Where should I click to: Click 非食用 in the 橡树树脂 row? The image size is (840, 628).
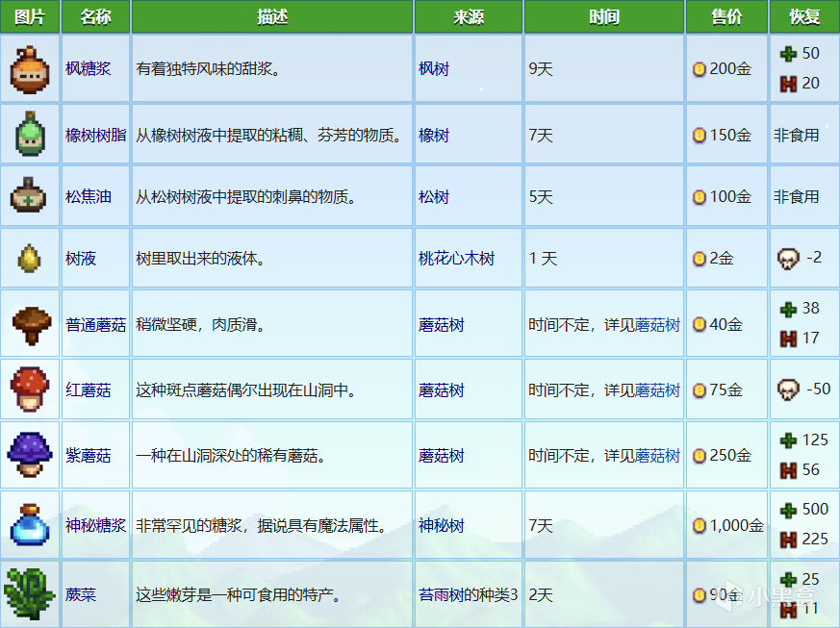(x=796, y=135)
